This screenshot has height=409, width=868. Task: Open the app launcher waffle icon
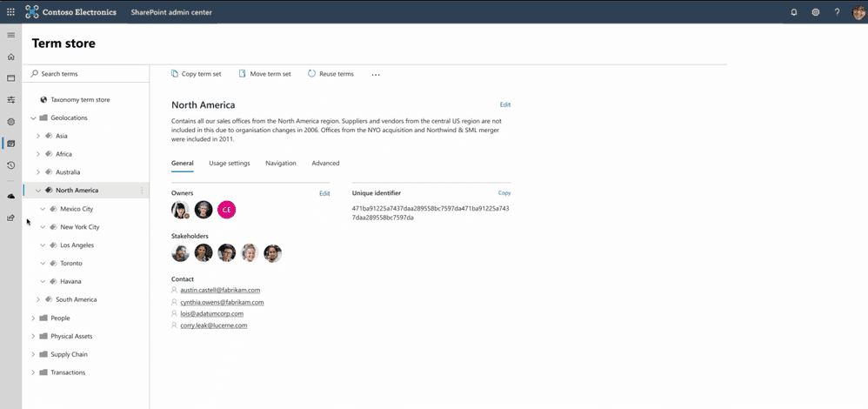point(10,11)
